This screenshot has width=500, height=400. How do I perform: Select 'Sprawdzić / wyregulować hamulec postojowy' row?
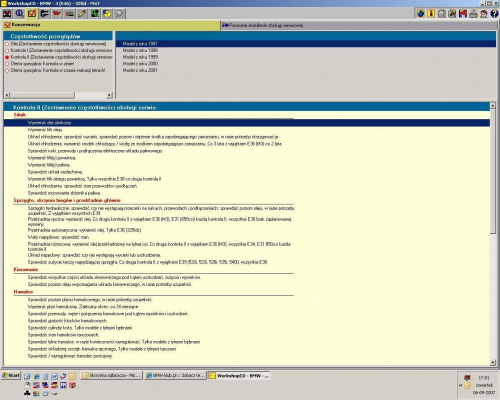coord(70,356)
